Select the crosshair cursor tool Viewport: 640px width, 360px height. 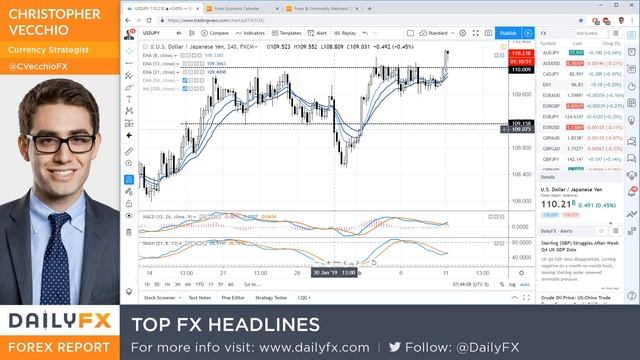[x=129, y=51]
